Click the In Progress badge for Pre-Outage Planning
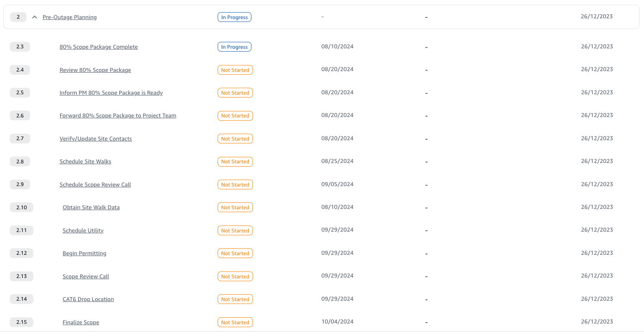This screenshot has width=644, height=332. [234, 17]
